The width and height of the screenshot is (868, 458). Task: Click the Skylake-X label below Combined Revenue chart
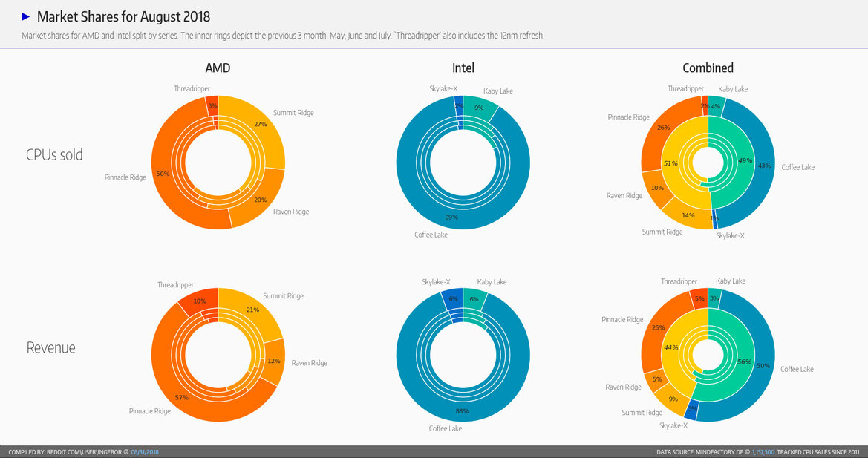[673, 426]
